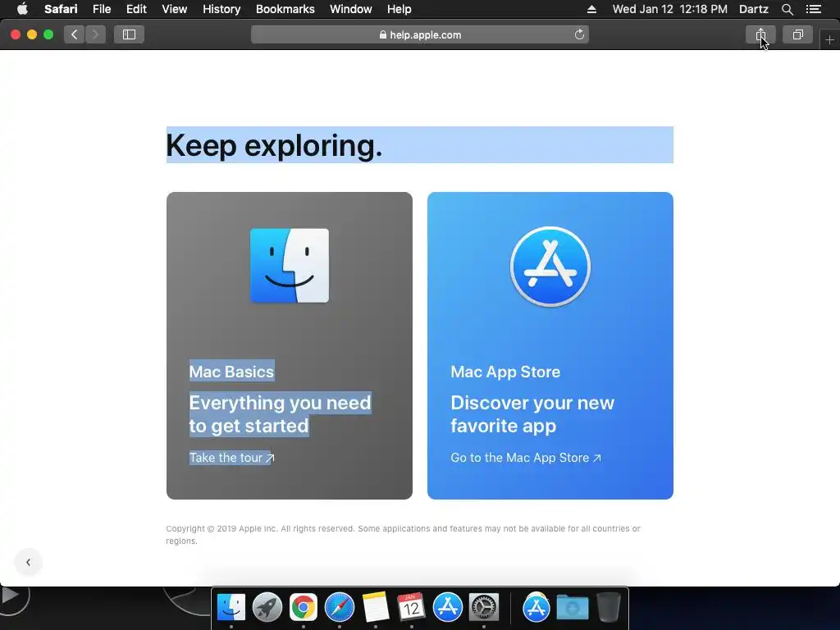
Task: Open the View menu
Action: 174,9
